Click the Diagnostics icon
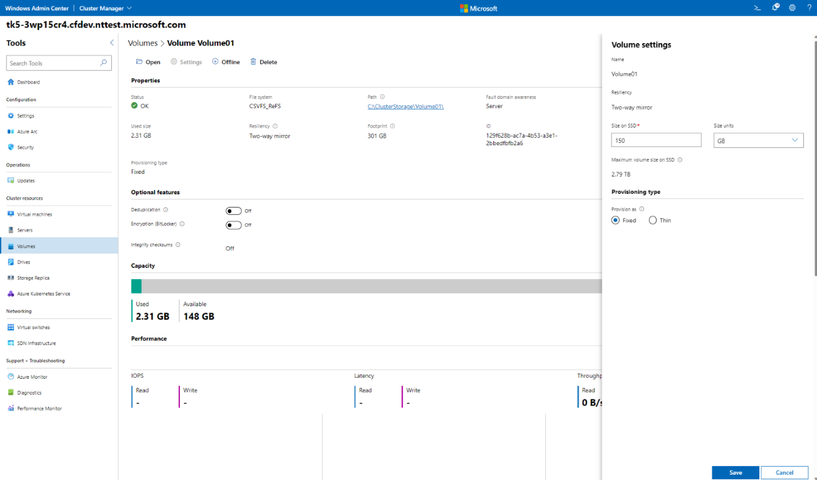 pos(10,392)
